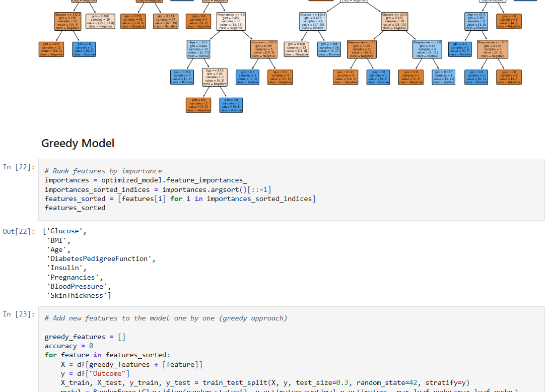Screen dimensions: 552x392
Task: Select the In [22] cell prompt
Action: click(x=19, y=167)
